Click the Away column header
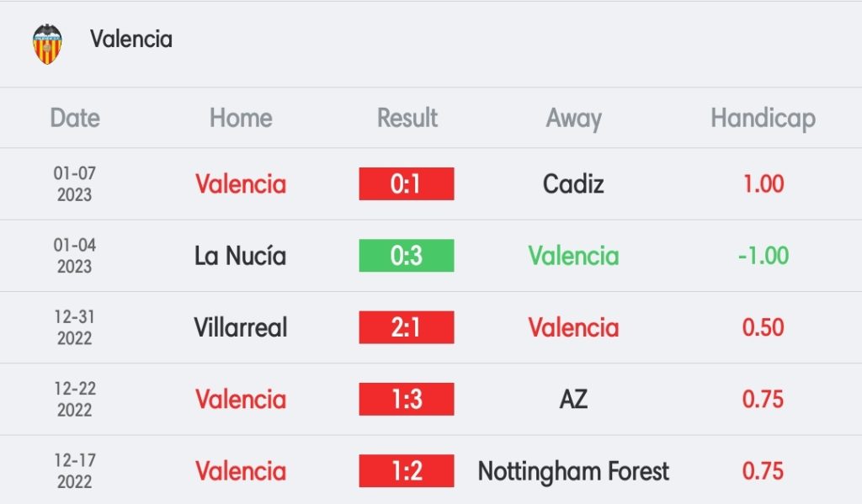Screen dimensions: 862x504 (x=573, y=119)
